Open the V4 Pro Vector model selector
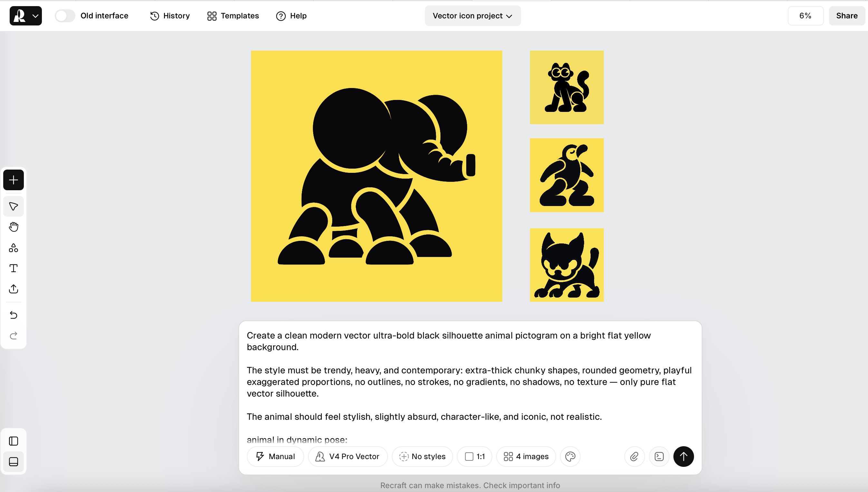 347,457
